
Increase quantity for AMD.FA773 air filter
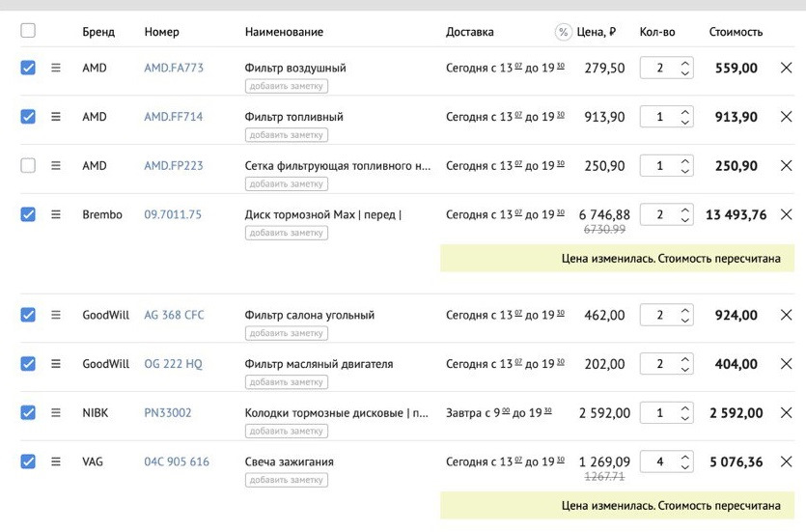click(685, 63)
